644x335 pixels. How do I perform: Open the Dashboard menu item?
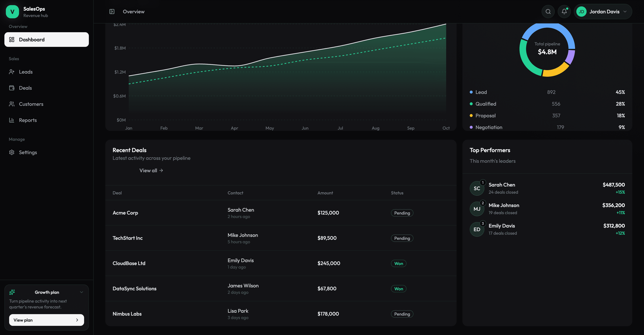coord(46,40)
